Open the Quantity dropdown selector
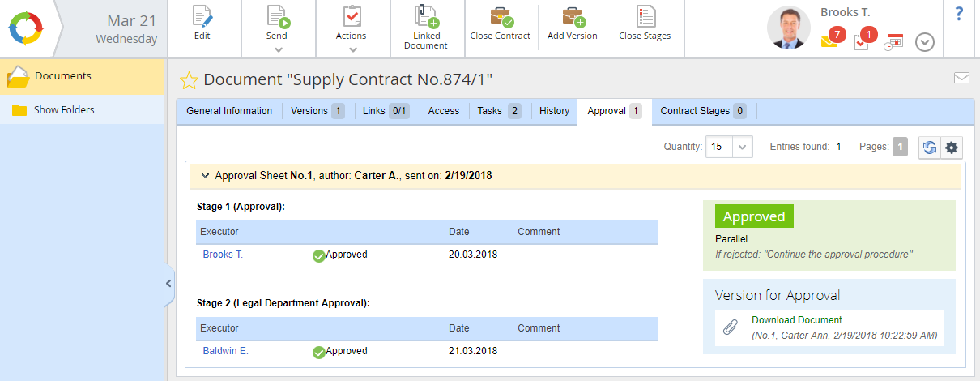 click(743, 148)
